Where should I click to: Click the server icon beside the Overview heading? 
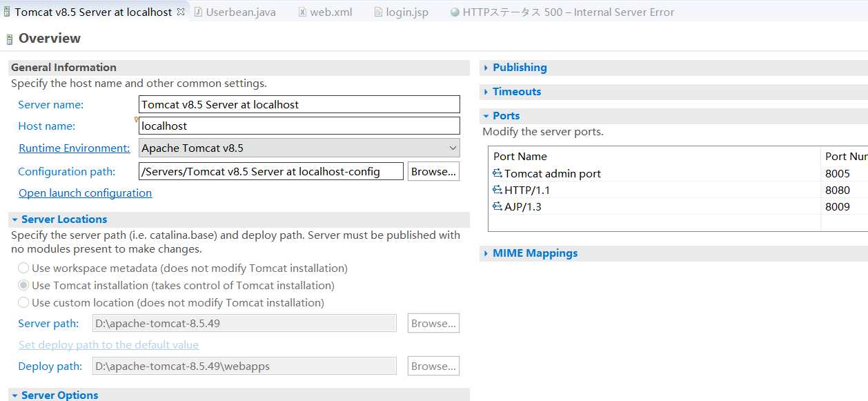[9, 39]
